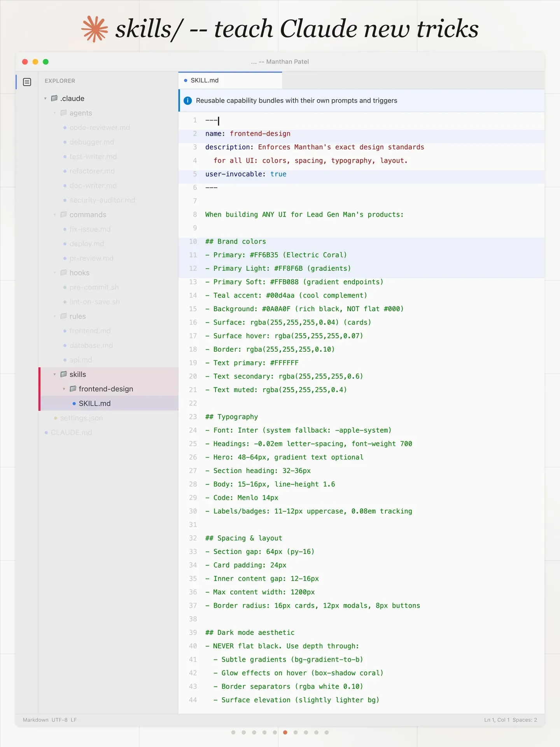The width and height of the screenshot is (560, 747).
Task: Select refactorer.md in the file tree
Action: coord(92,171)
